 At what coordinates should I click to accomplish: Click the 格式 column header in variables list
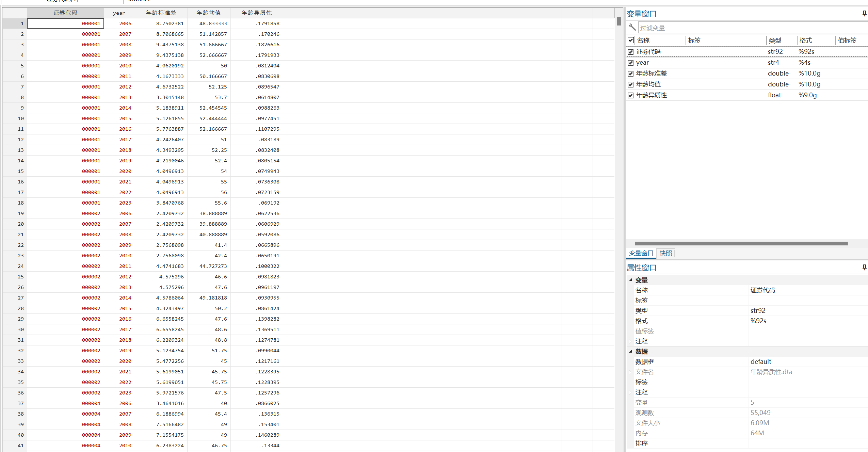805,40
